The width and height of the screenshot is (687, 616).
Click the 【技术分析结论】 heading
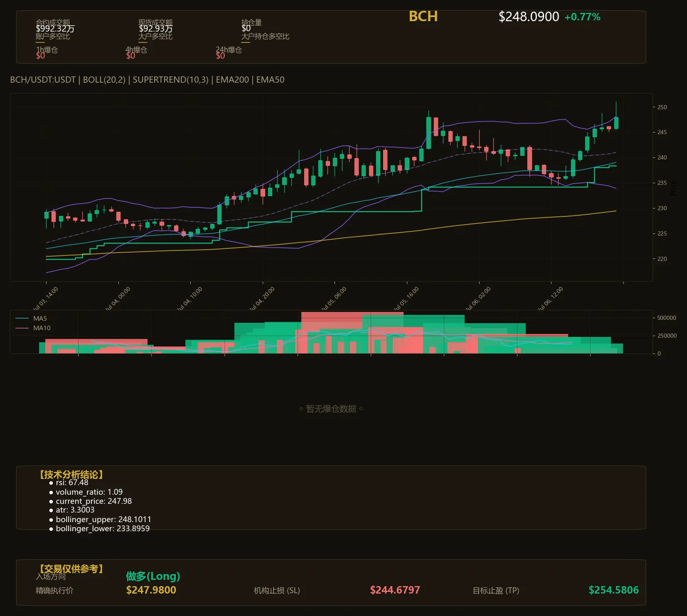coord(71,475)
